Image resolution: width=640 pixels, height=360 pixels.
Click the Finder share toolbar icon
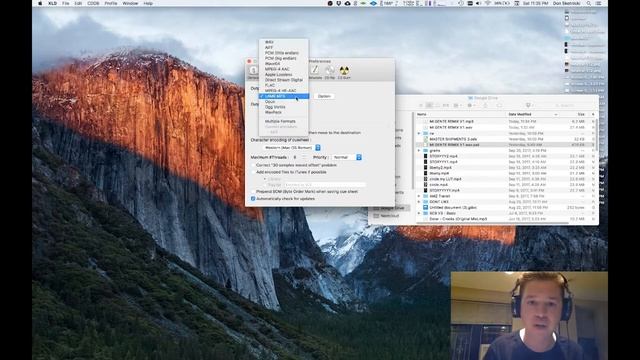486,105
